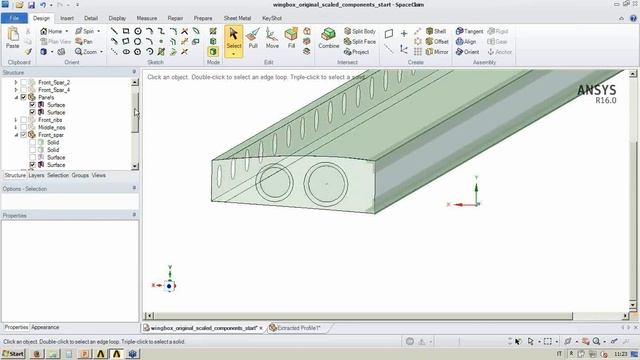
Task: Click the Plane create tool
Action: [x=389, y=33]
